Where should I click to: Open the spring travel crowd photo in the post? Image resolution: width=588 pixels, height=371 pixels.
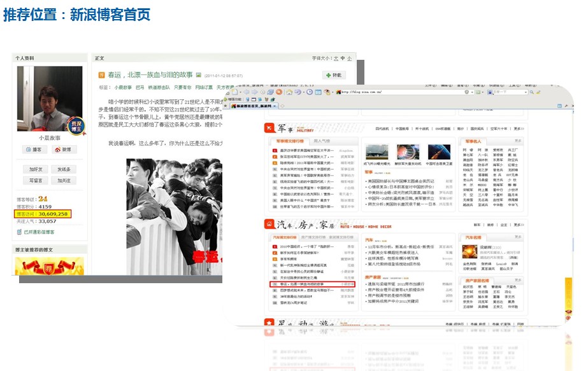click(x=175, y=216)
